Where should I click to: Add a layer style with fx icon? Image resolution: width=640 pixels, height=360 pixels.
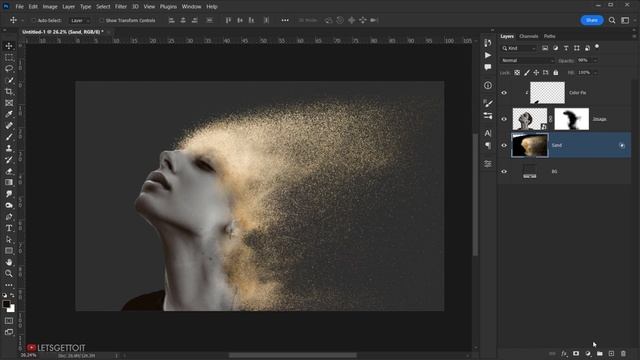[564, 353]
